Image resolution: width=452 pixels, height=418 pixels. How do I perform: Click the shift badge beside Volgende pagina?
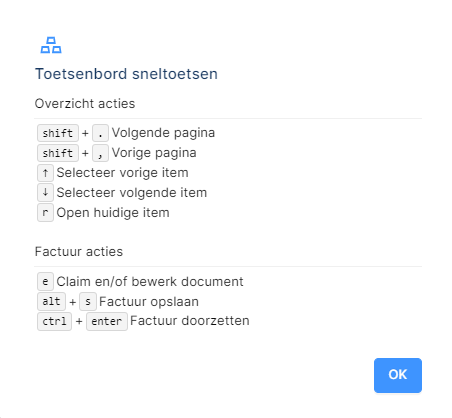point(58,133)
